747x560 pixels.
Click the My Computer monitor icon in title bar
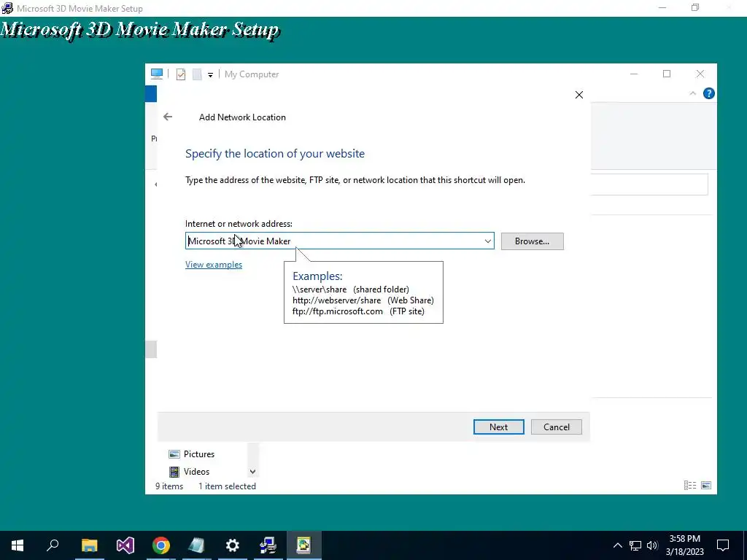tap(157, 74)
